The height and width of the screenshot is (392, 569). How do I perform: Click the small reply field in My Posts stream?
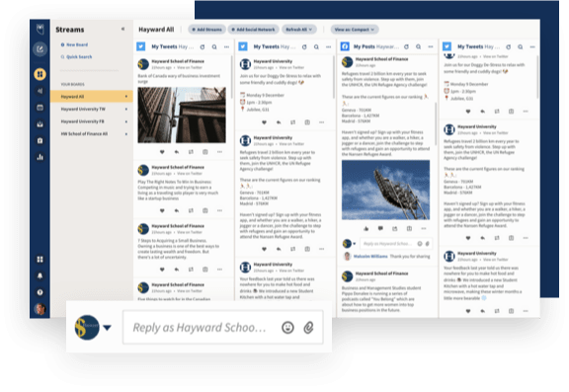[x=396, y=244]
